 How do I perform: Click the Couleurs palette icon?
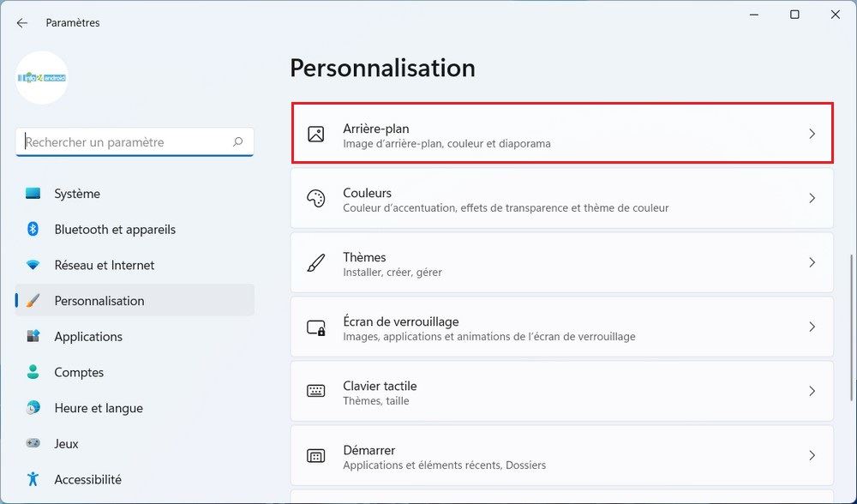coord(316,199)
